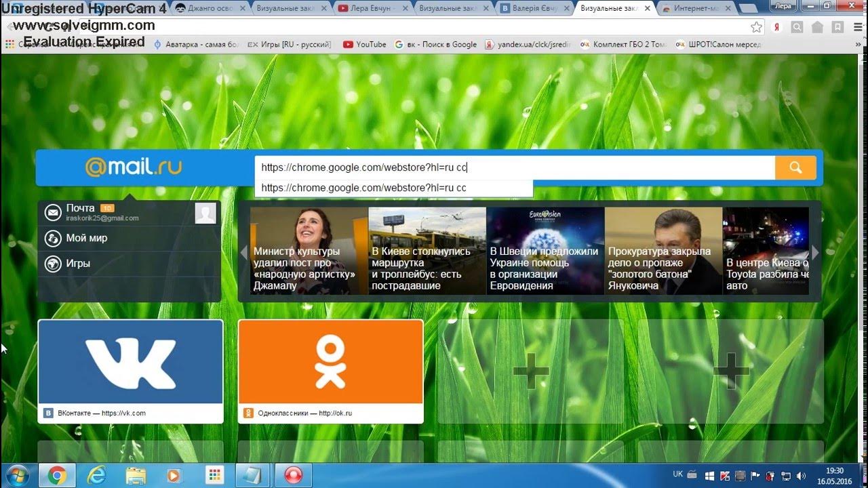Click the mail unread count badge
This screenshot has height=488, width=868.
[x=107, y=208]
